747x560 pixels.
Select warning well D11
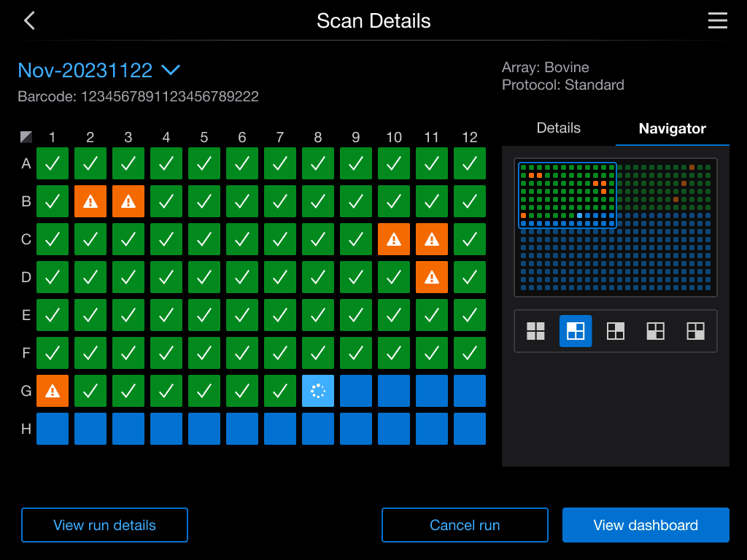(432, 277)
